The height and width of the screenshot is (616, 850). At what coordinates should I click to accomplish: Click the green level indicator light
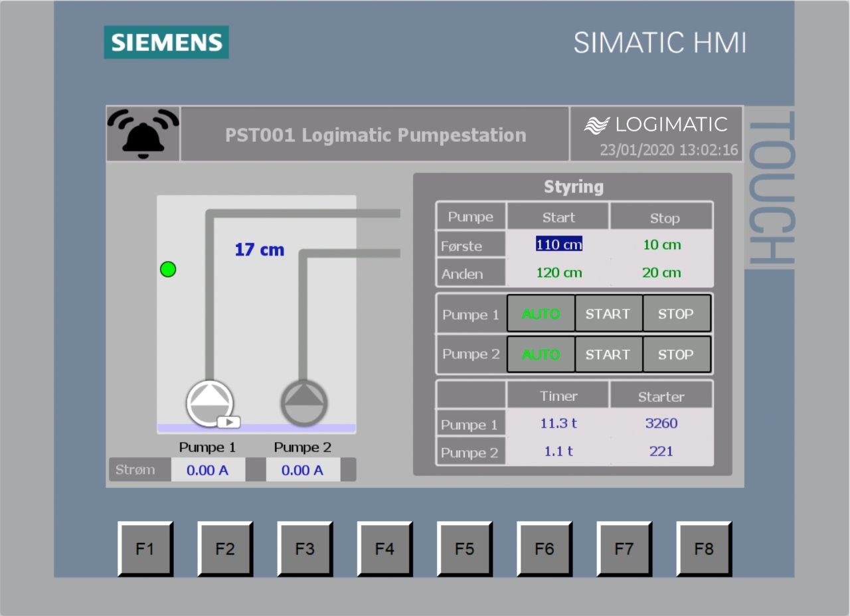[x=169, y=269]
